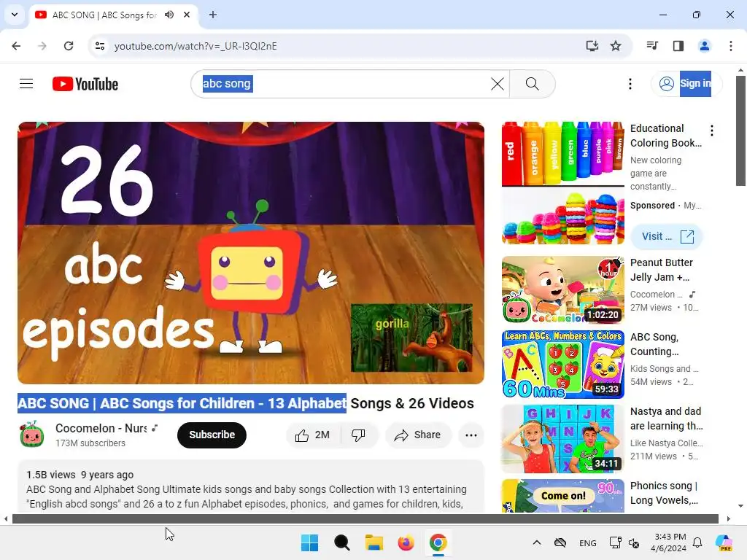The height and width of the screenshot is (560, 747).
Task: Click the Chrome taskbar icon
Action: (438, 542)
